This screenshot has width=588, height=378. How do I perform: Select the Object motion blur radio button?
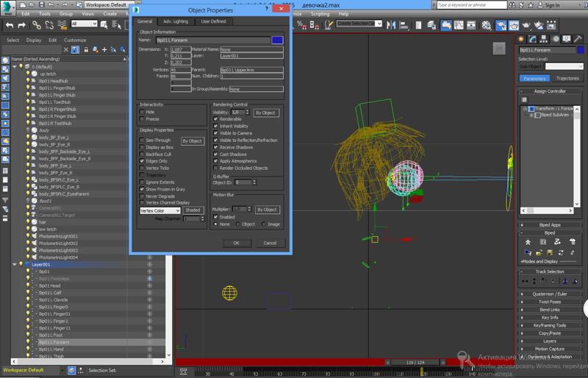237,224
